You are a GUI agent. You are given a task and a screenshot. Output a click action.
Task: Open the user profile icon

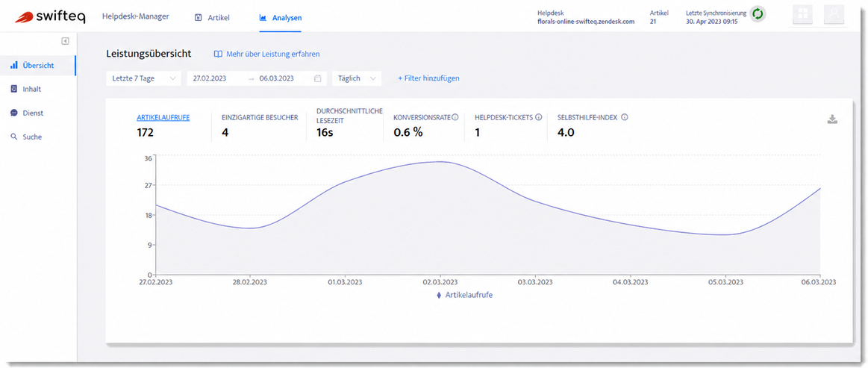point(834,16)
